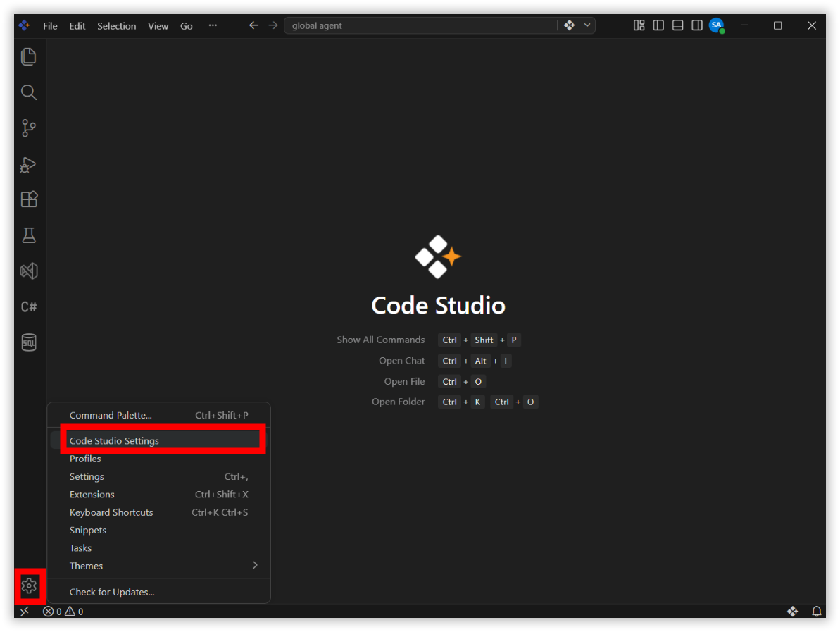Open notifications bell in status bar
The image size is (840, 632).
coord(817,611)
